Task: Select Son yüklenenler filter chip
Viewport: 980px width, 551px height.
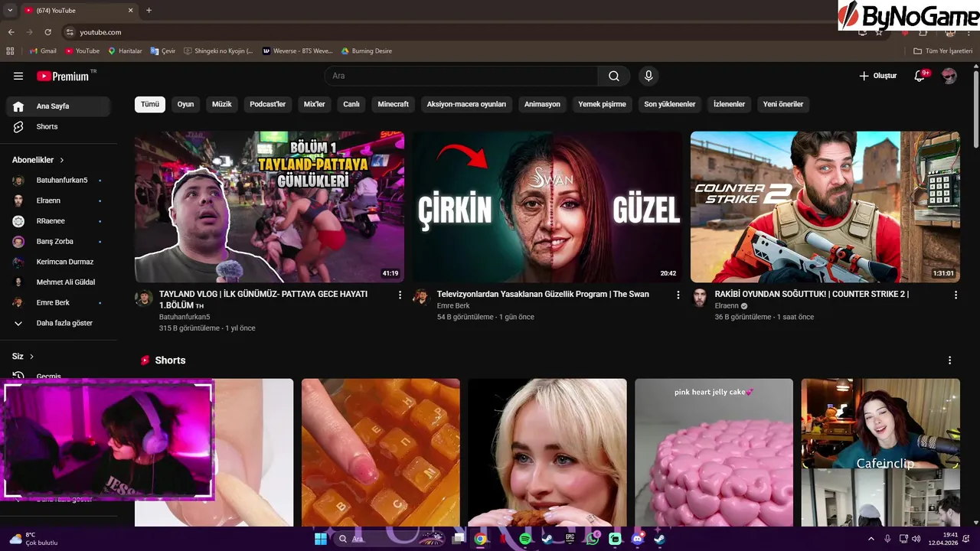Action: (670, 104)
